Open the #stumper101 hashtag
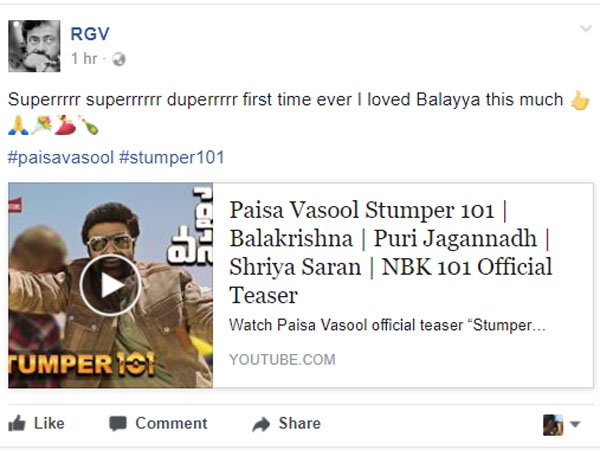The height and width of the screenshot is (450, 600). click(x=172, y=158)
